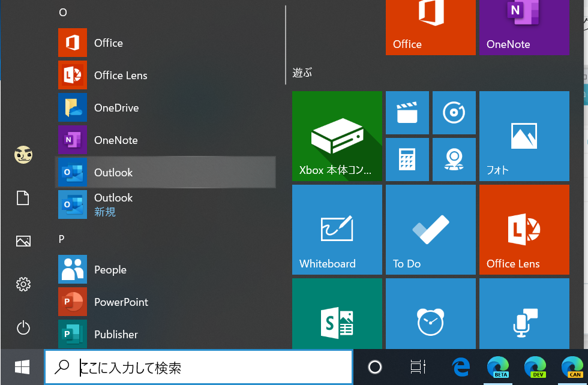Launch Edge Dev from the taskbar
The image size is (588, 385).
535,367
